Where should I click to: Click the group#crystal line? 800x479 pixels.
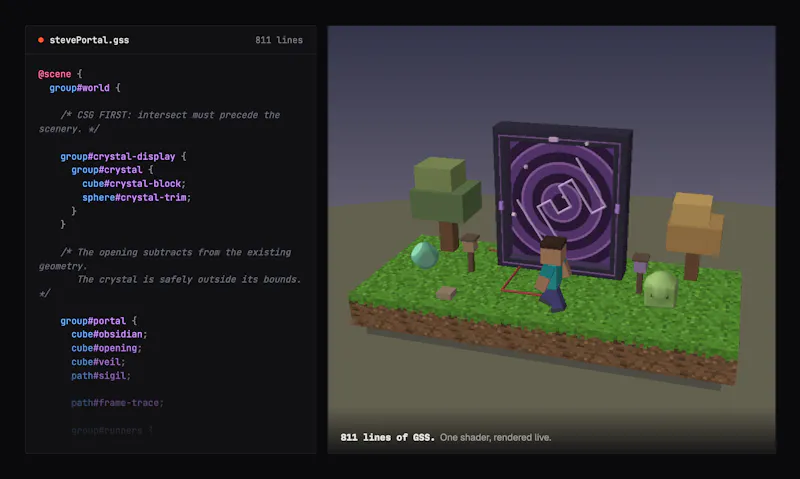tap(112, 169)
